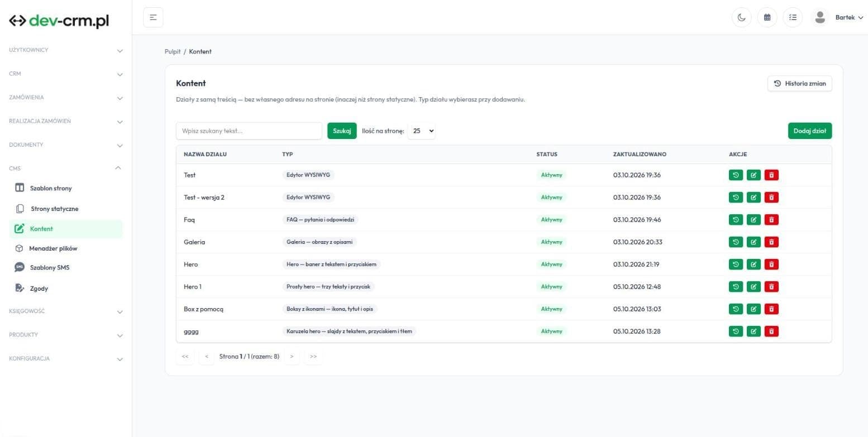Show history for the Test row
Screen dimensions: 868x437
point(736,175)
